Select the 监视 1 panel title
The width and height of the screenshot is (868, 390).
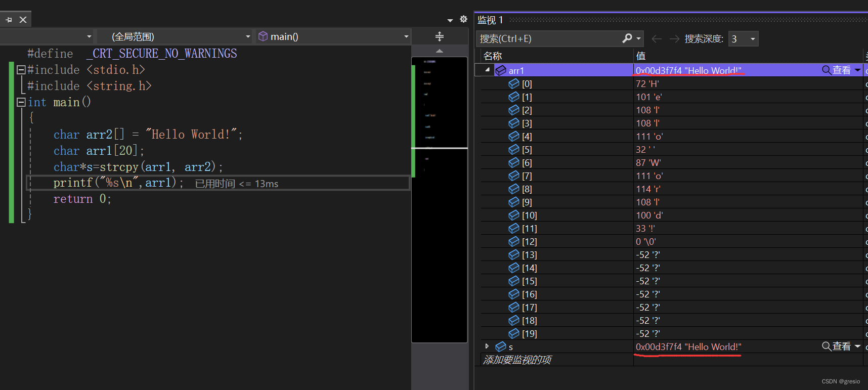click(x=490, y=20)
